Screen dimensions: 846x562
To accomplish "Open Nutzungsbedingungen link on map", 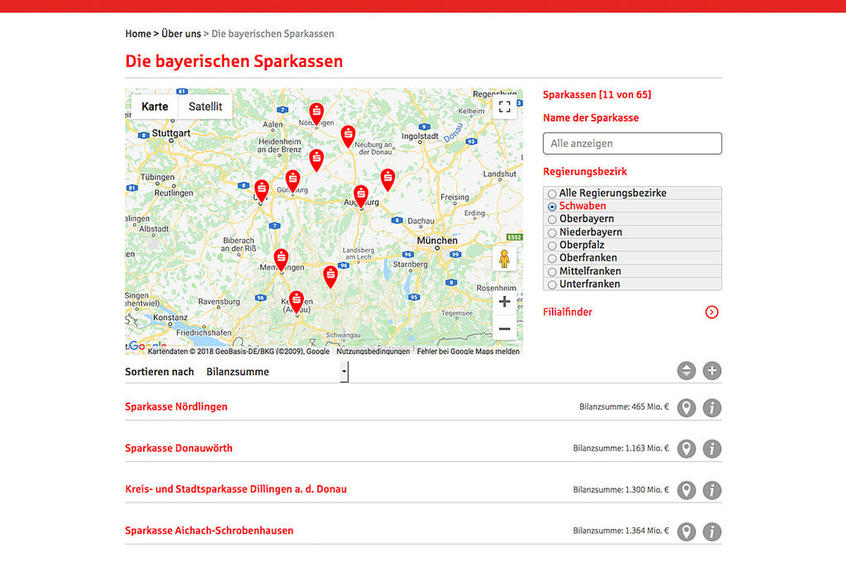I will (373, 351).
